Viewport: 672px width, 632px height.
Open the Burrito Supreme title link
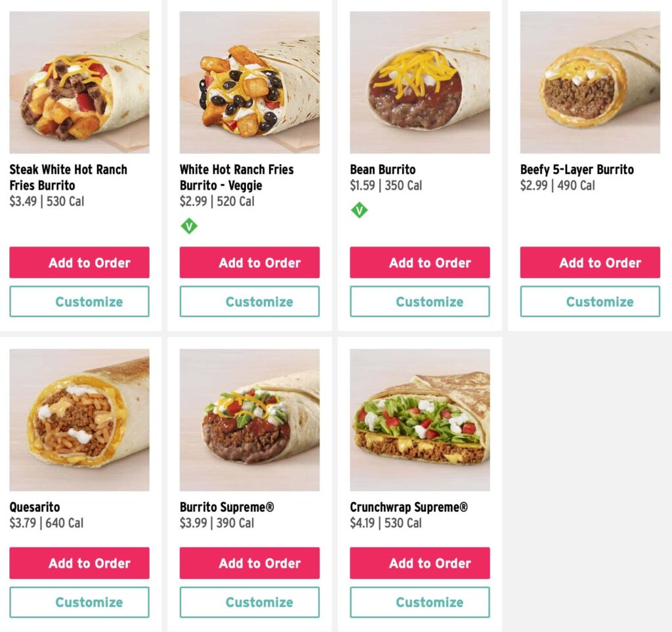coord(227,507)
